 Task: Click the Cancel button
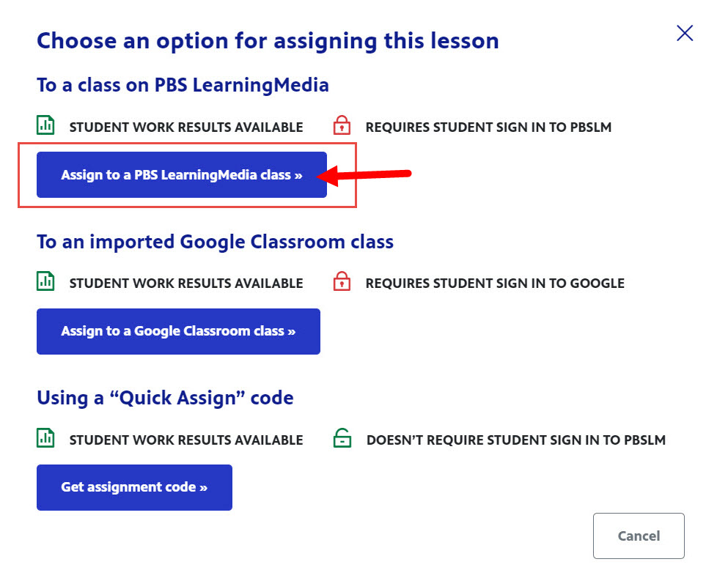(639, 536)
